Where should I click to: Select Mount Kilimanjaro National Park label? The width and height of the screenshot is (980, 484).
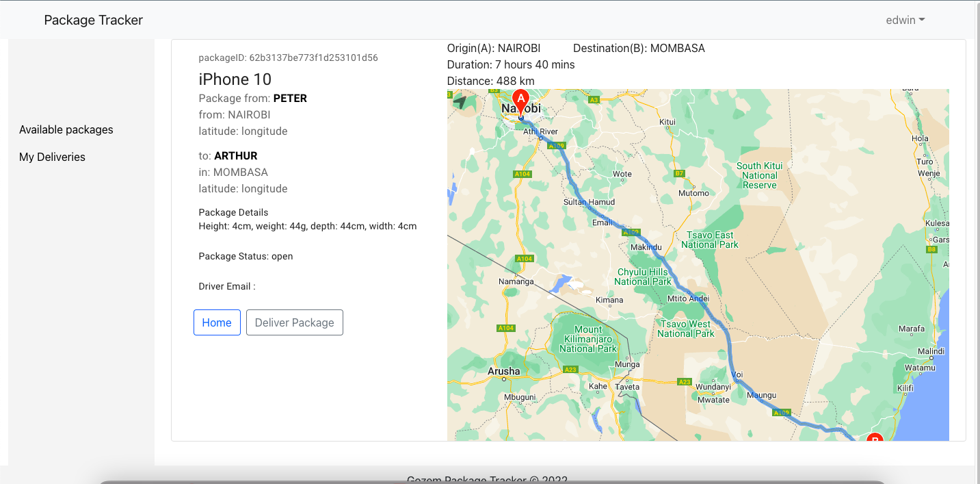click(588, 339)
